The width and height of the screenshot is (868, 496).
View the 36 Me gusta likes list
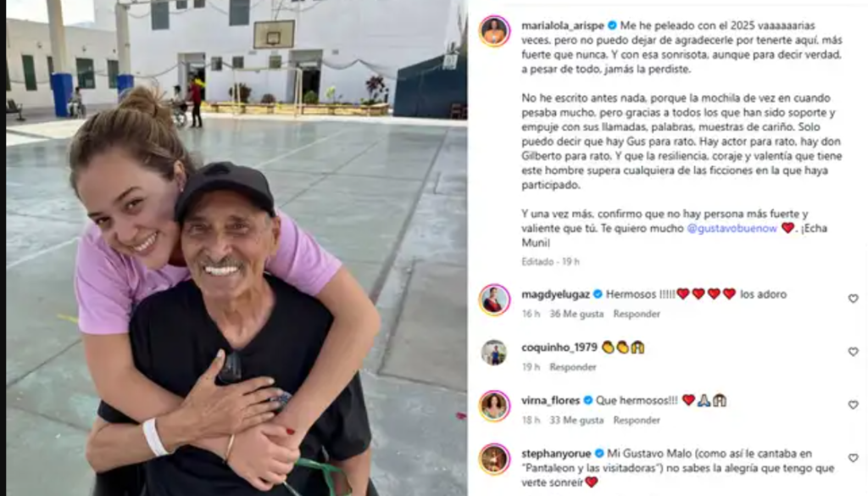click(576, 314)
